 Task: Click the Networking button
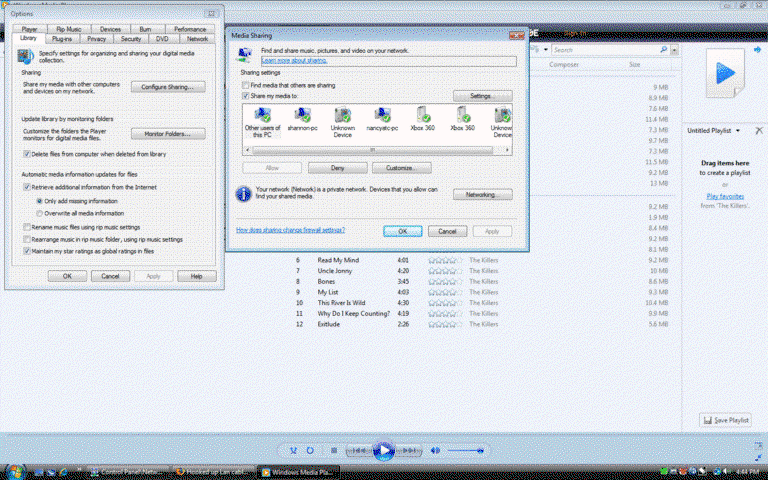(482, 194)
